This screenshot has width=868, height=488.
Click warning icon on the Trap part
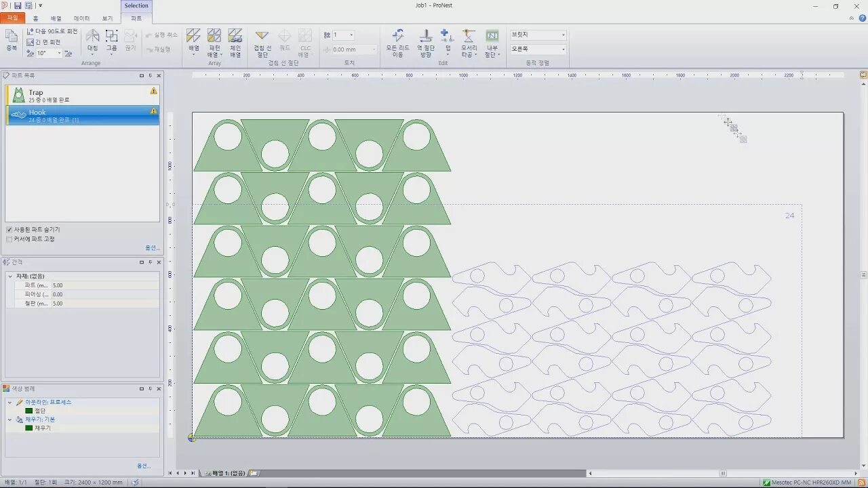pyautogui.click(x=153, y=91)
